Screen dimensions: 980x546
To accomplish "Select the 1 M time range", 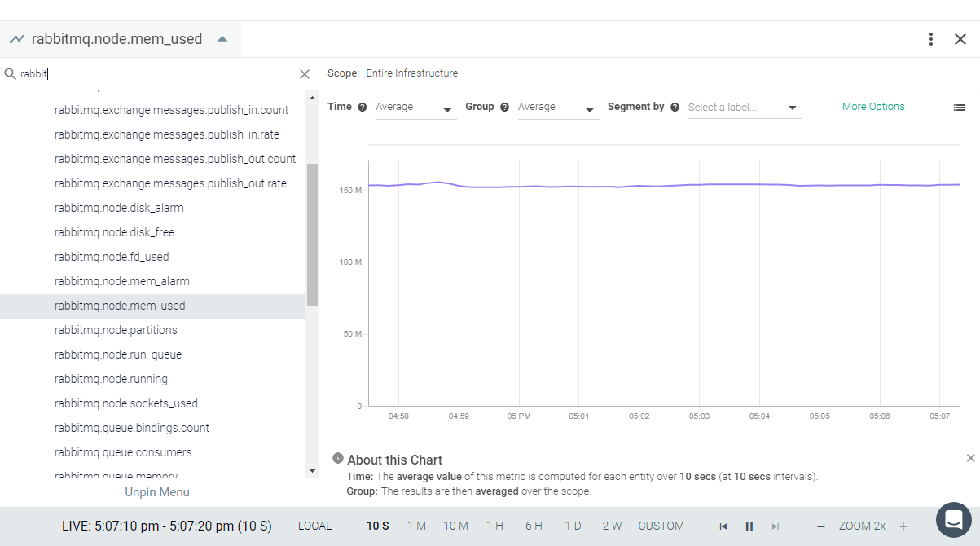I will pos(417,526).
